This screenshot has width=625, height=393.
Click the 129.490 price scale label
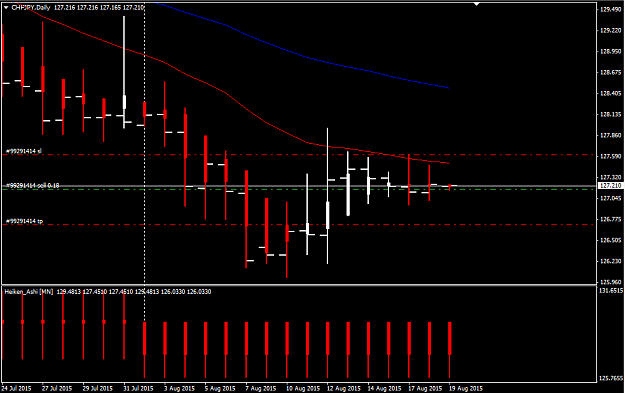click(x=610, y=10)
